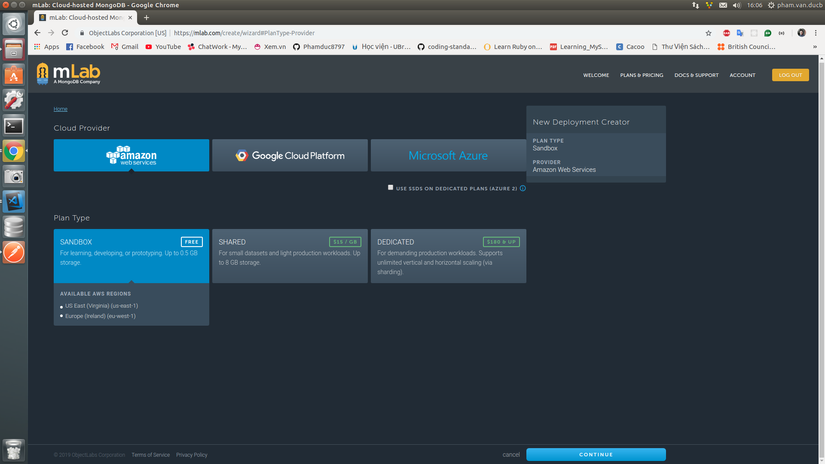This screenshot has height=464, width=825.
Task: Open Apps bookmarks shortcut
Action: (x=46, y=47)
